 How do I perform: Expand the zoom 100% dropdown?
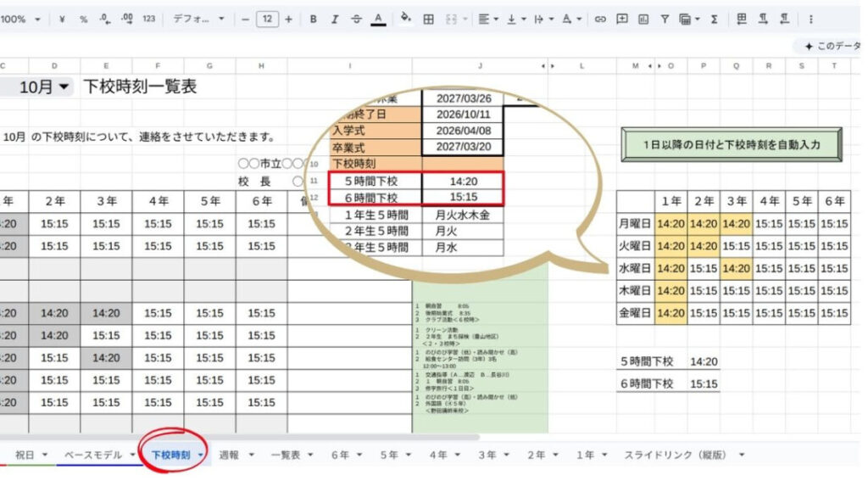[x=20, y=19]
